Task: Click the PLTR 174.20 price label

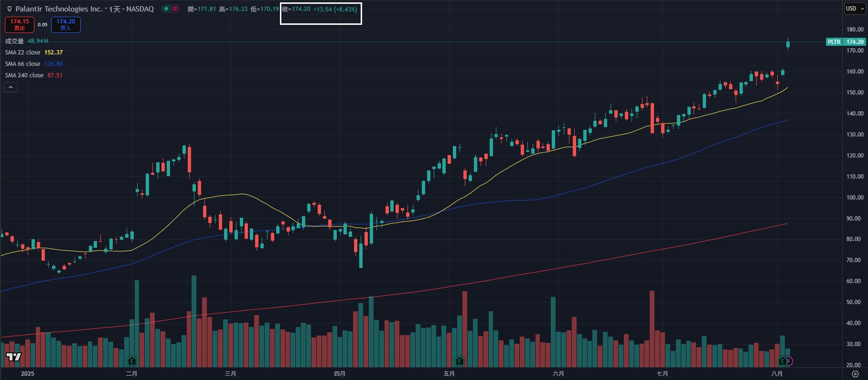Action: click(846, 42)
